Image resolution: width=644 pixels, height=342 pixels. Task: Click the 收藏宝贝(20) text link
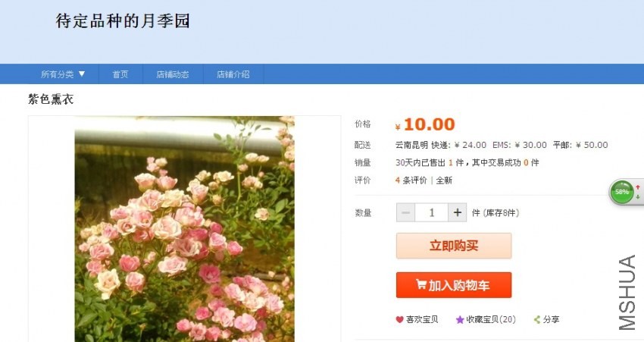[491, 320]
